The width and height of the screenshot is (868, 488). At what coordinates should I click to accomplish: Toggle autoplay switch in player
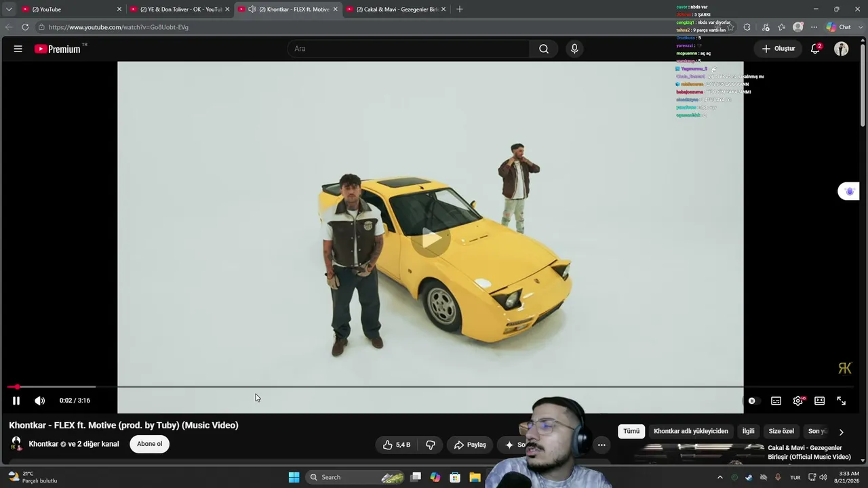click(x=752, y=401)
